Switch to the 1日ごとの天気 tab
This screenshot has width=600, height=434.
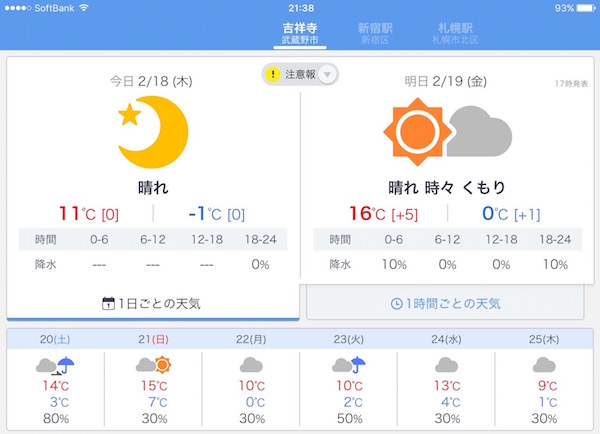pos(152,304)
